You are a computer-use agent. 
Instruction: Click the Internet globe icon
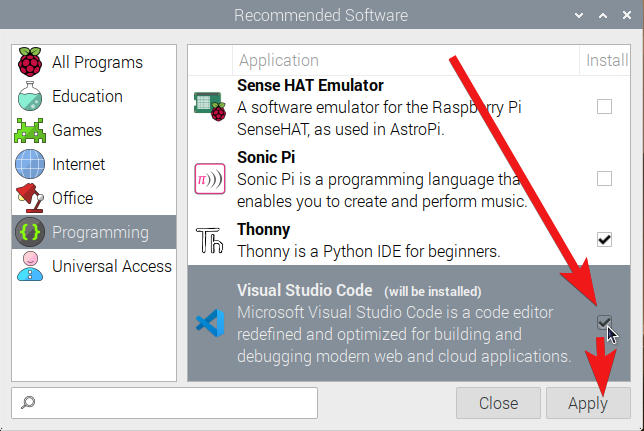tap(30, 164)
